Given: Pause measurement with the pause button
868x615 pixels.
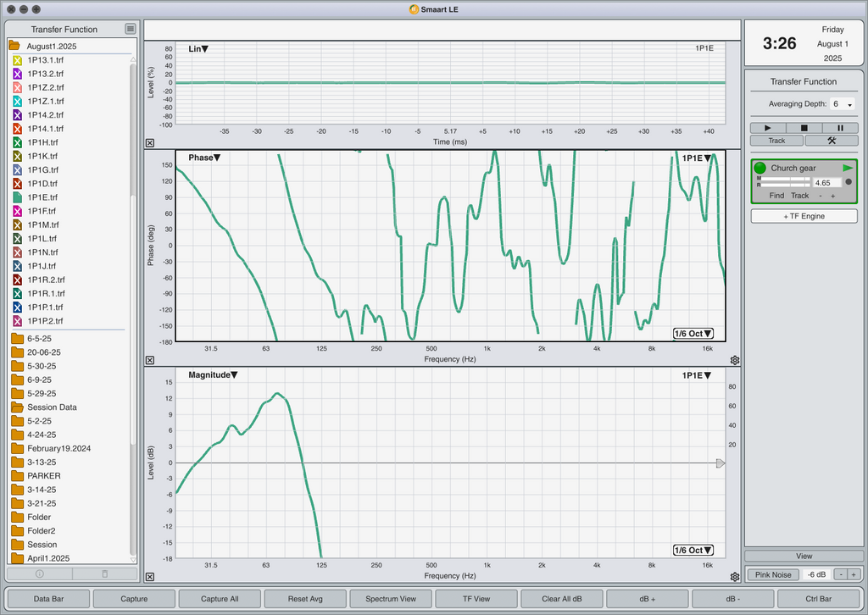Looking at the screenshot, I should pyautogui.click(x=840, y=128).
